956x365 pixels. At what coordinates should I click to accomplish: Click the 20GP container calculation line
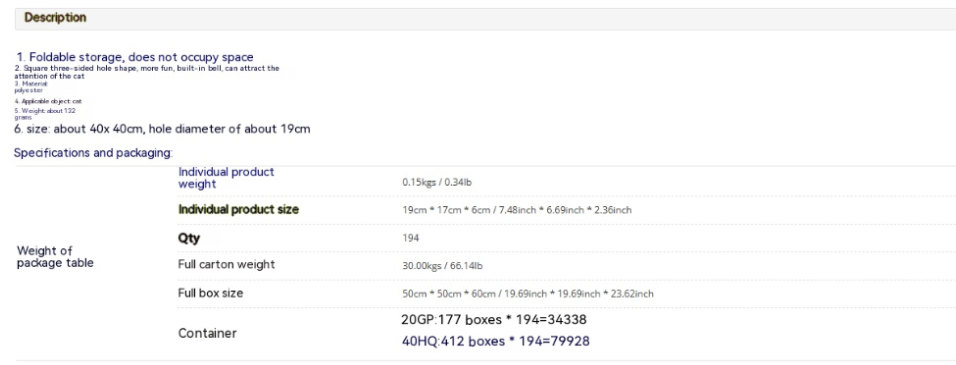494,320
